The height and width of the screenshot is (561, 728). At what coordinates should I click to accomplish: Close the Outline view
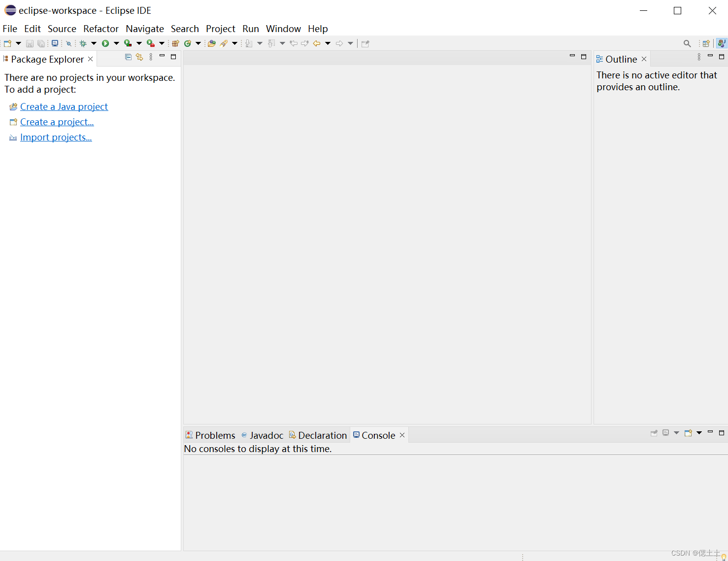[x=644, y=59]
